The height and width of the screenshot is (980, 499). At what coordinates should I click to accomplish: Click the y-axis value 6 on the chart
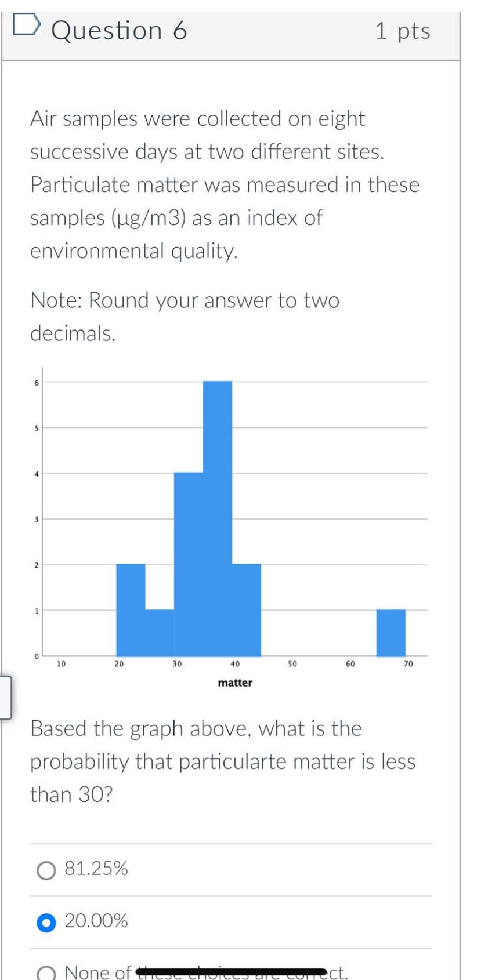tap(37, 382)
